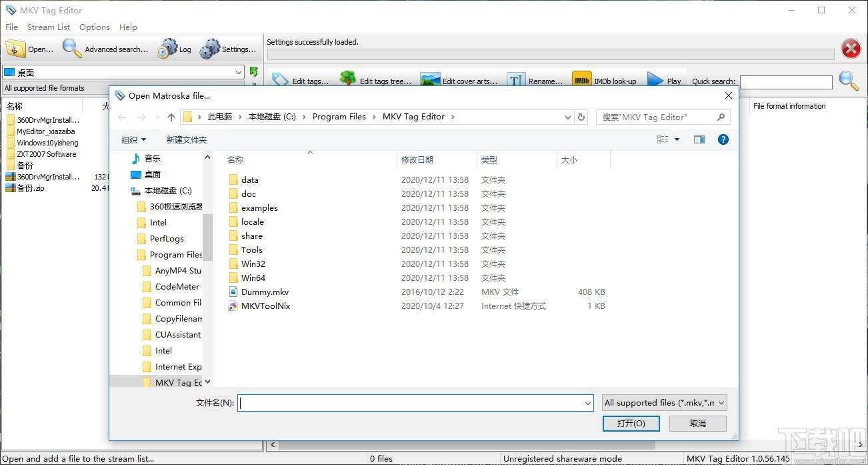Click green refresh folder arrow icon

point(254,71)
